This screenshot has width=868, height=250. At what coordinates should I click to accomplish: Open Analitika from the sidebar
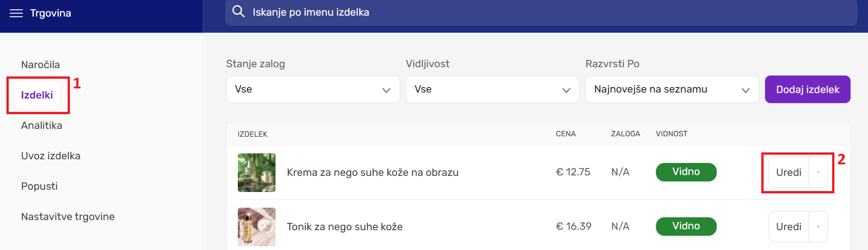pos(42,125)
